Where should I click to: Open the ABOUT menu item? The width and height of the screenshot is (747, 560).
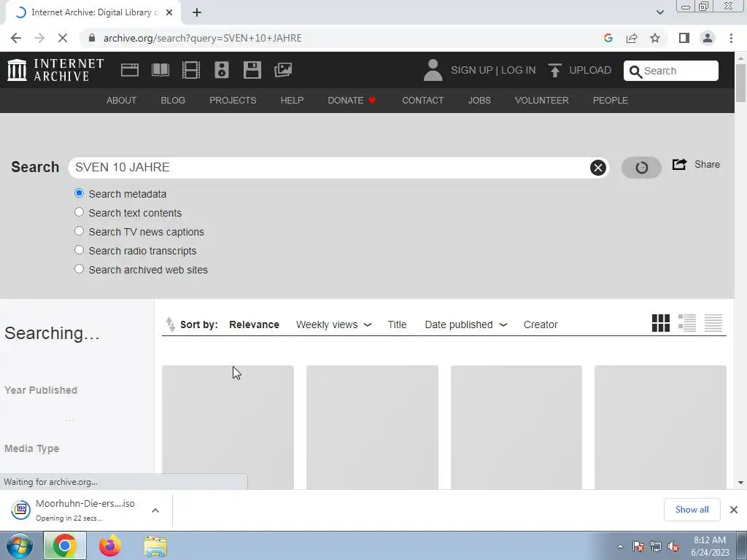point(122,101)
